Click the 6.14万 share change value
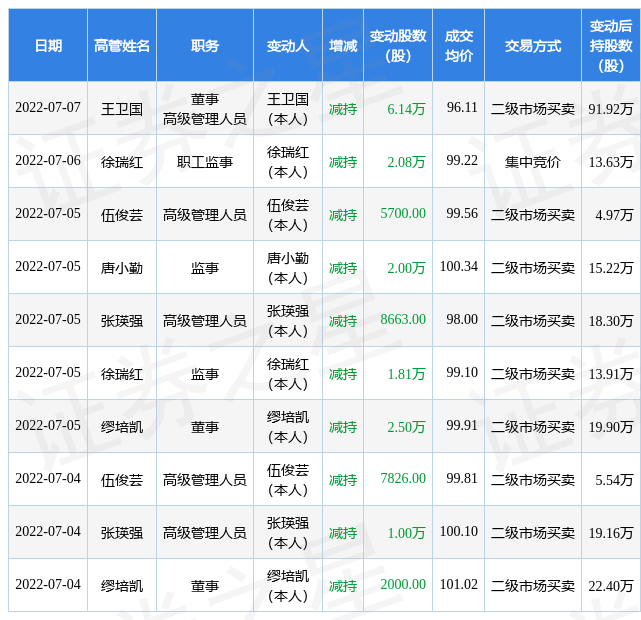 [x=406, y=109]
